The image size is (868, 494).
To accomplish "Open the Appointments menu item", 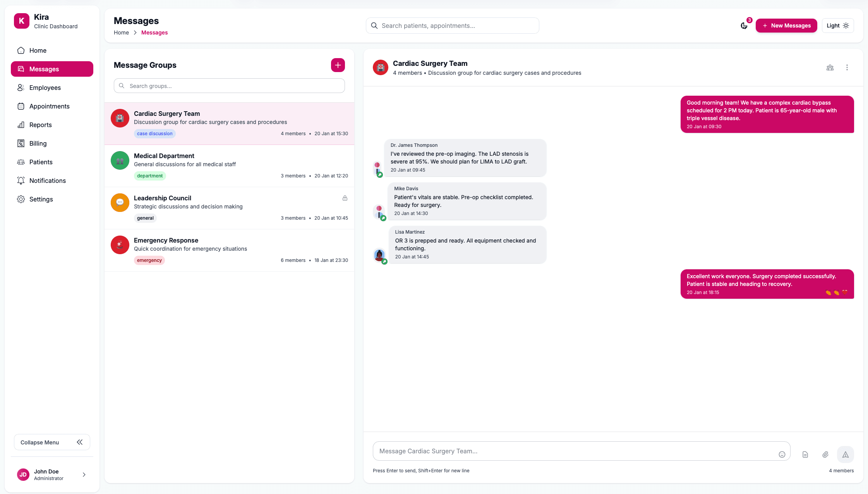I will tap(49, 106).
